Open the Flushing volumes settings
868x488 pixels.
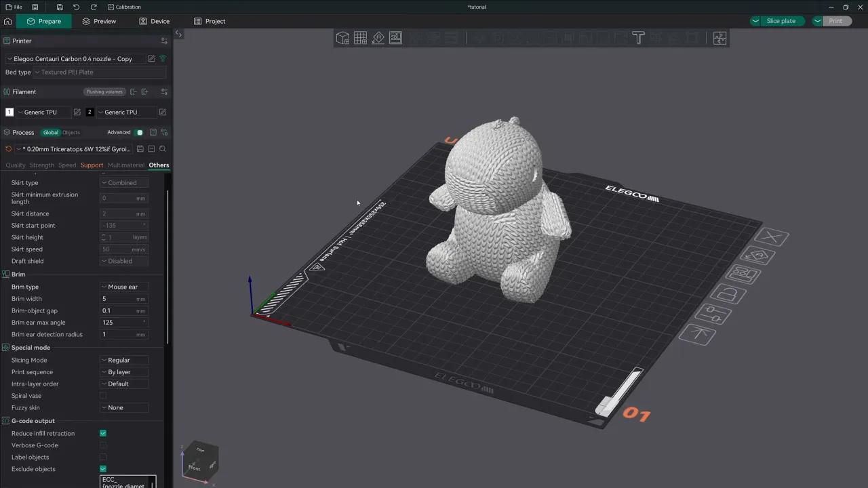click(104, 91)
